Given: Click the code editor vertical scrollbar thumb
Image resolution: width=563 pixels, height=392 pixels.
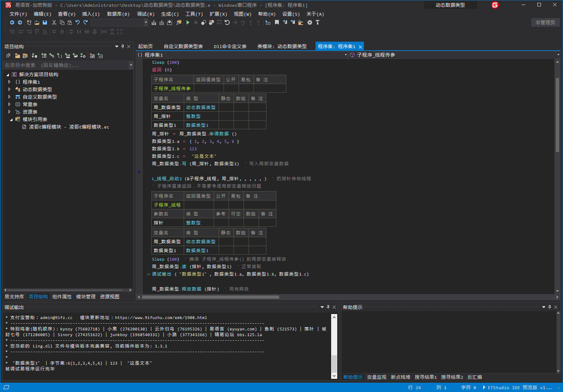Looking at the screenshot, I should point(557,115).
